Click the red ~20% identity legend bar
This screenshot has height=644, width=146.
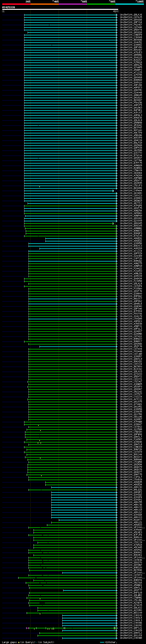(x=16, y=4)
